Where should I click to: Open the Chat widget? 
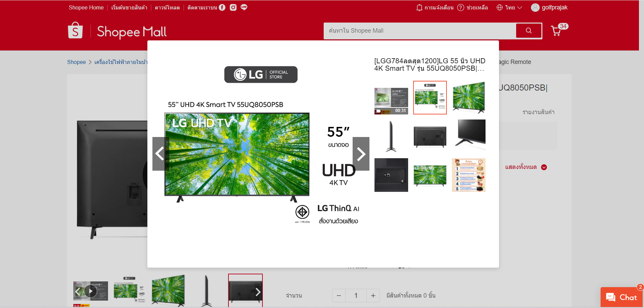622,297
